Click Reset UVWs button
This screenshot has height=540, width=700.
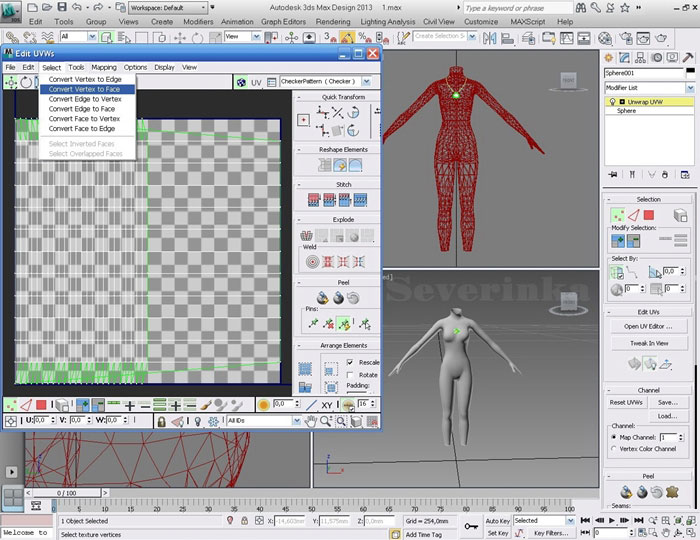(x=626, y=403)
